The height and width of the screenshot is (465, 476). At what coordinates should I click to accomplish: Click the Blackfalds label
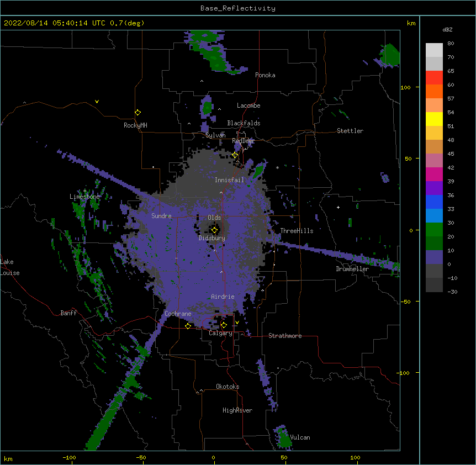[x=244, y=123]
